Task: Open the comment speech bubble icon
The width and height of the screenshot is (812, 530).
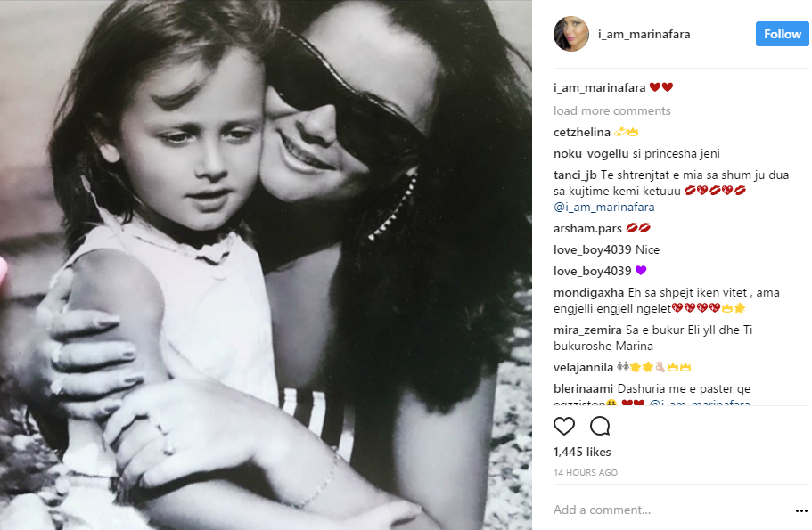Action: point(600,427)
